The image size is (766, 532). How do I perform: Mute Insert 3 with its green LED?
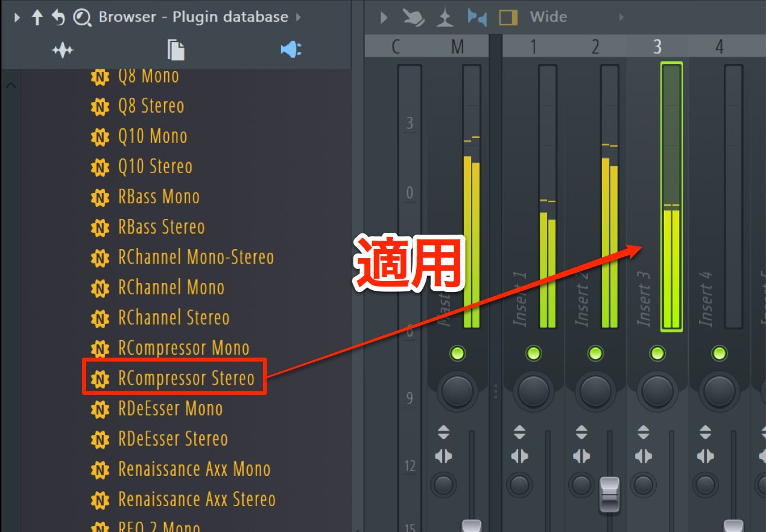[x=657, y=353]
